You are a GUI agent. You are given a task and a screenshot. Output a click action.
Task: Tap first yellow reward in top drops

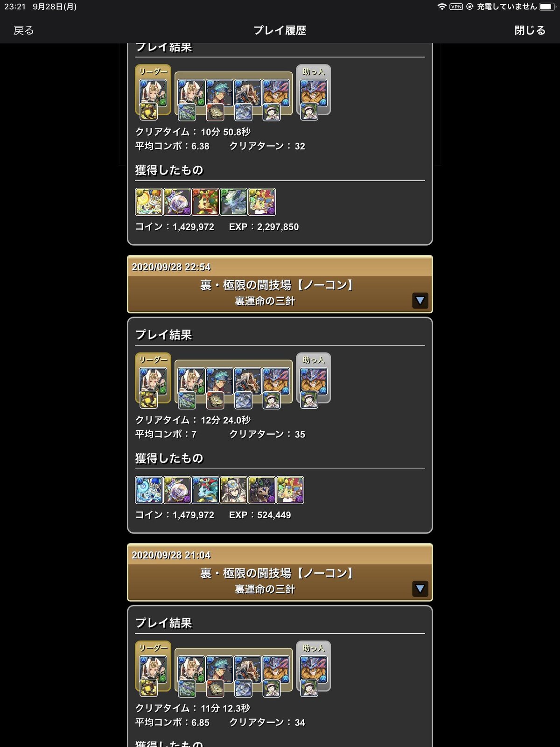pyautogui.click(x=149, y=202)
